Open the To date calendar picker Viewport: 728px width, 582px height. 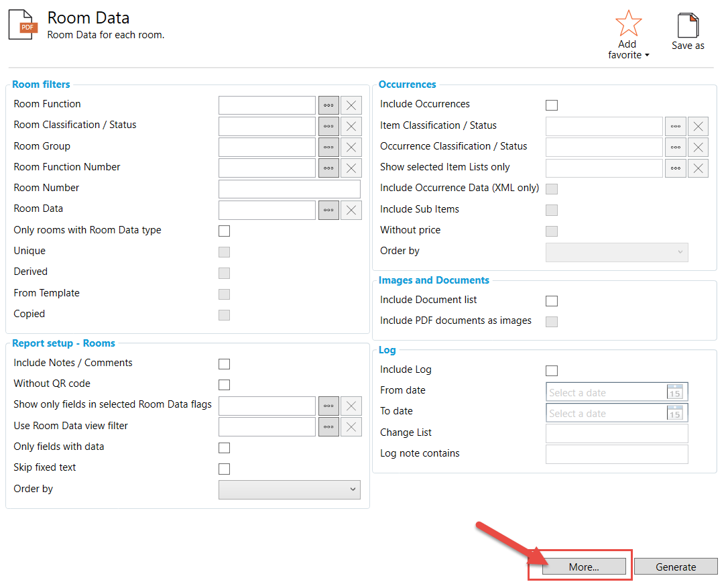click(x=674, y=413)
